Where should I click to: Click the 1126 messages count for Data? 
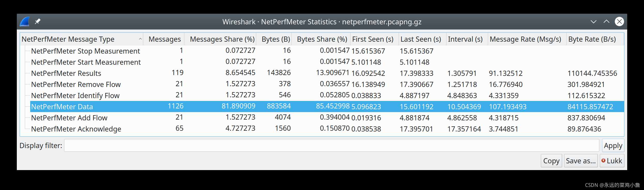pyautogui.click(x=176, y=106)
